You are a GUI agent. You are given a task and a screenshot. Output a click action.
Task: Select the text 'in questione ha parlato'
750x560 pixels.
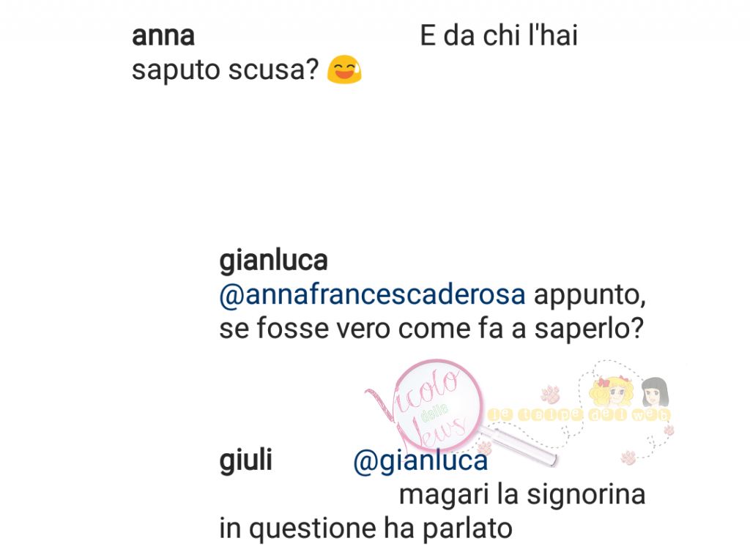[x=366, y=529]
